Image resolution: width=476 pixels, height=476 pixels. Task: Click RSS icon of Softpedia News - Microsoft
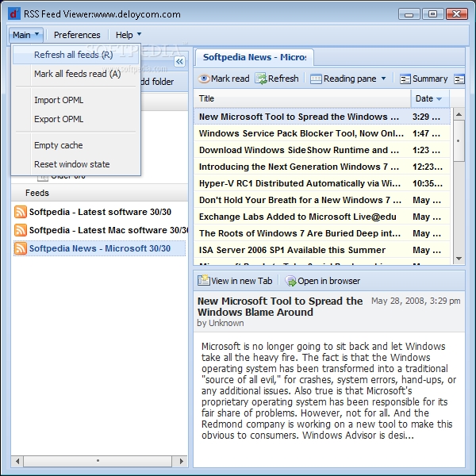tap(21, 248)
